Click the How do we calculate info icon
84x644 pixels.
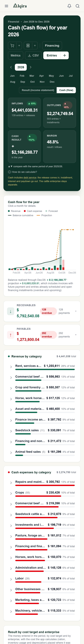tap(9, 172)
